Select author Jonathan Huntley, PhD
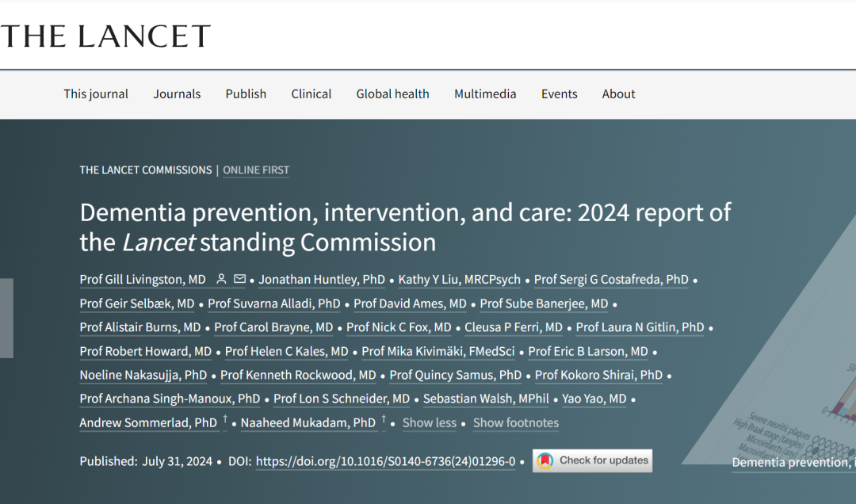Viewport: 856px width, 504px height. (x=322, y=280)
